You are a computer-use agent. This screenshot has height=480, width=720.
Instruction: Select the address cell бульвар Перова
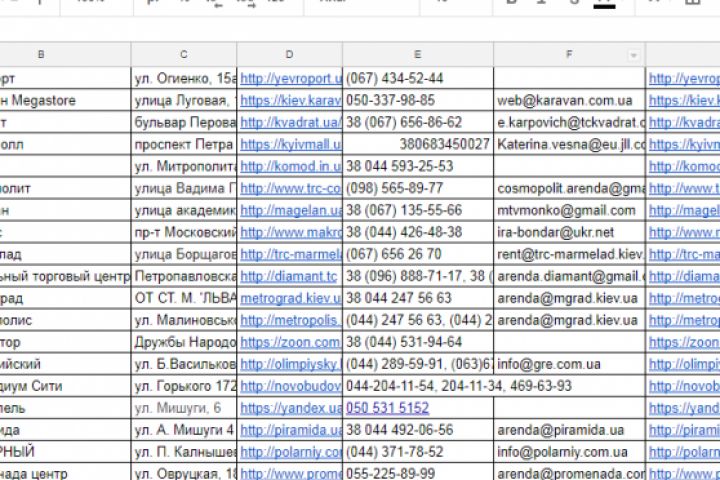tap(184, 123)
